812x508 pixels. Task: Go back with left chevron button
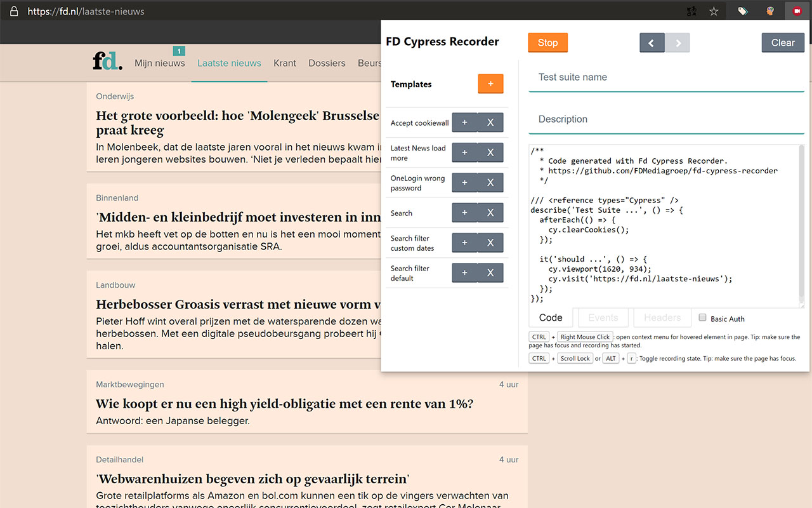click(x=652, y=43)
